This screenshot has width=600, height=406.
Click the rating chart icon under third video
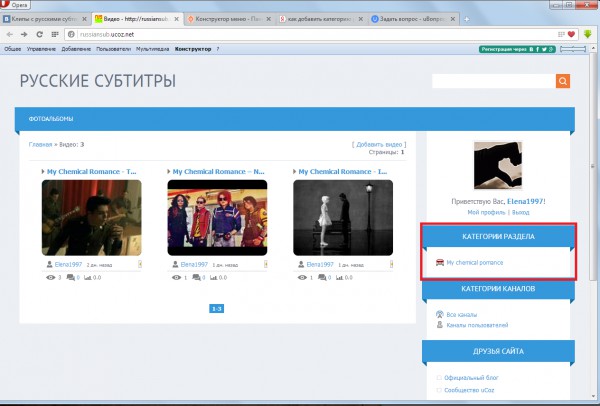[x=339, y=277]
